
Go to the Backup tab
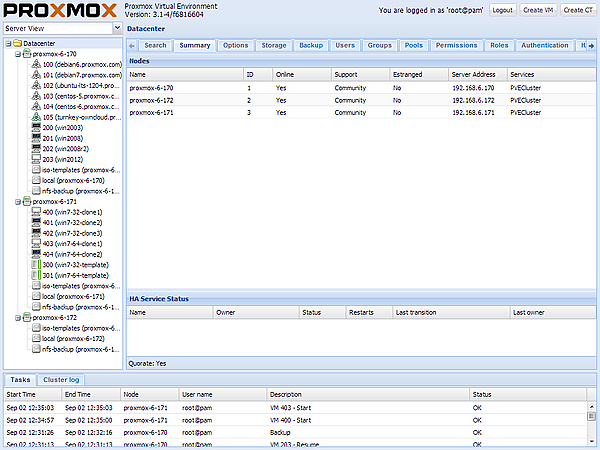[311, 45]
